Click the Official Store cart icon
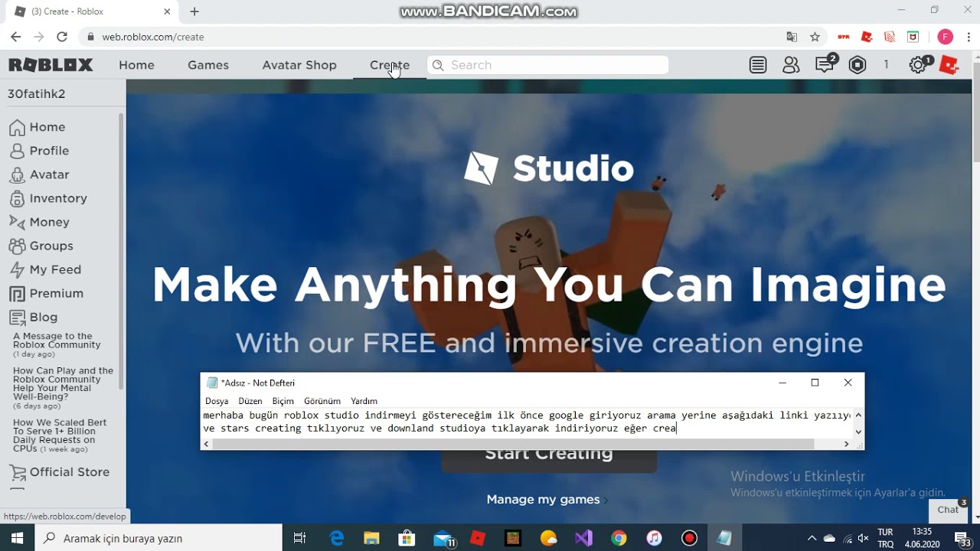Screen dimensions: 980x551 pyautogui.click(x=17, y=472)
